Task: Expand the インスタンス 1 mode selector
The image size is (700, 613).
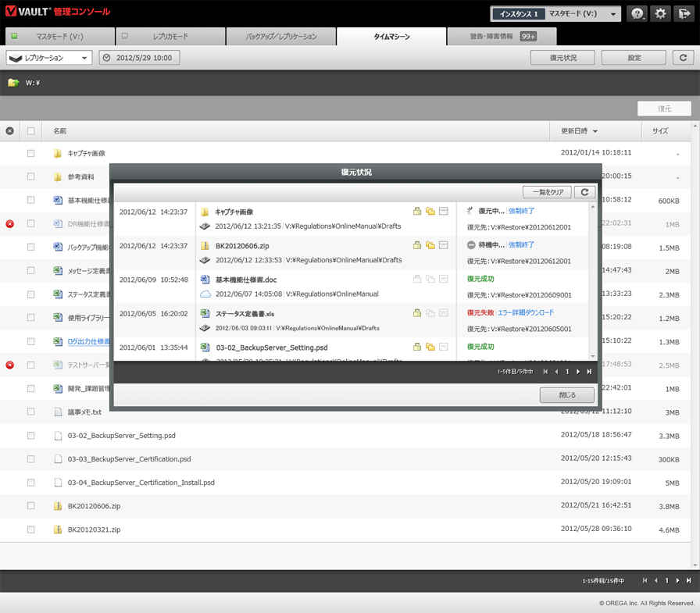Action: point(555,14)
